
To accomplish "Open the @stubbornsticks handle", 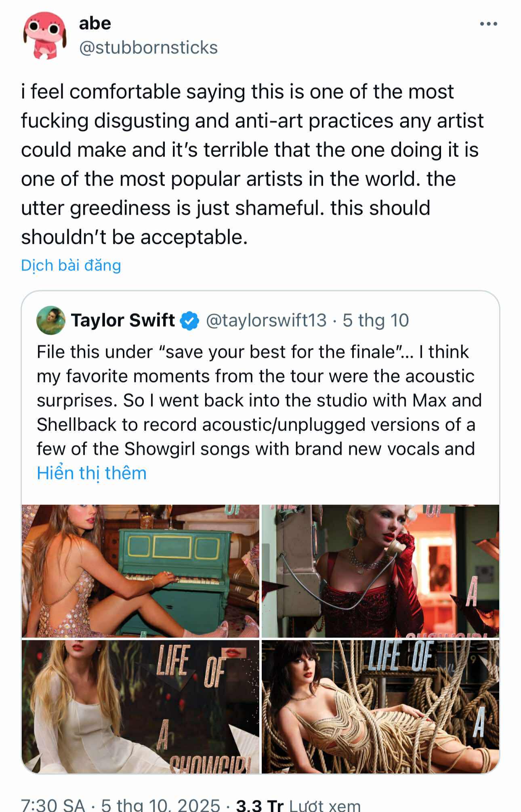I will (x=148, y=48).
